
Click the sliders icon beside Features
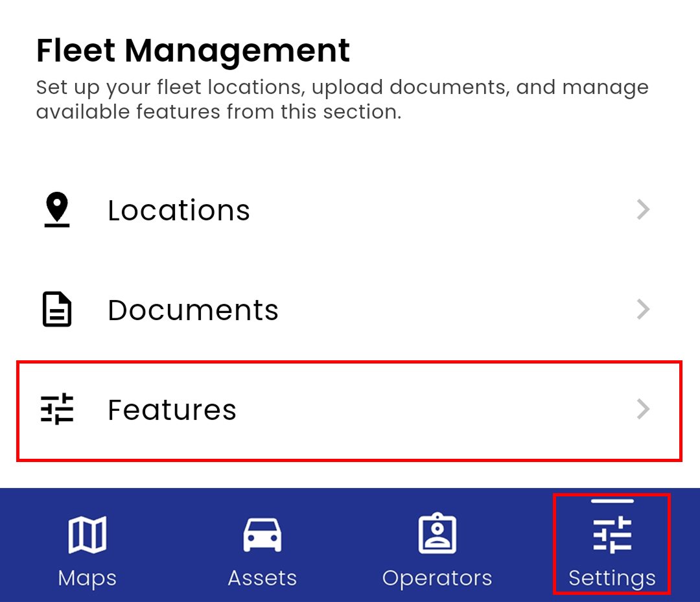(x=56, y=409)
